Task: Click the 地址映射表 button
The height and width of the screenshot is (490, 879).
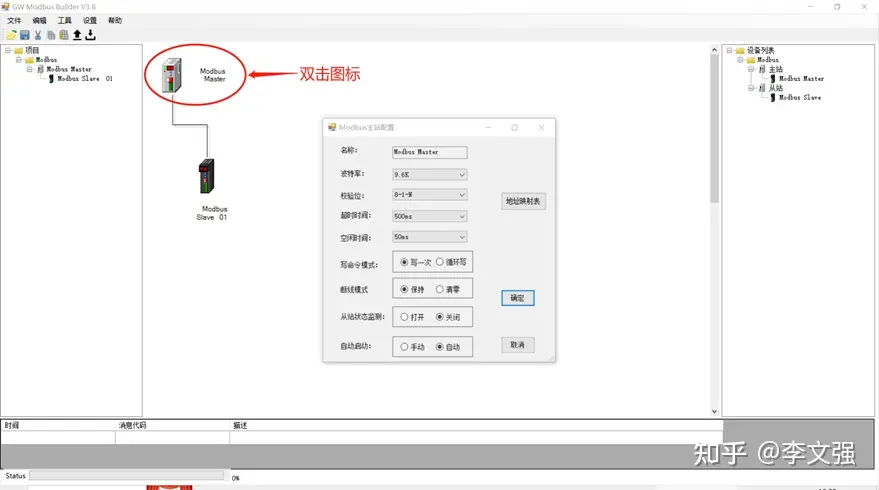Action: coord(523,201)
